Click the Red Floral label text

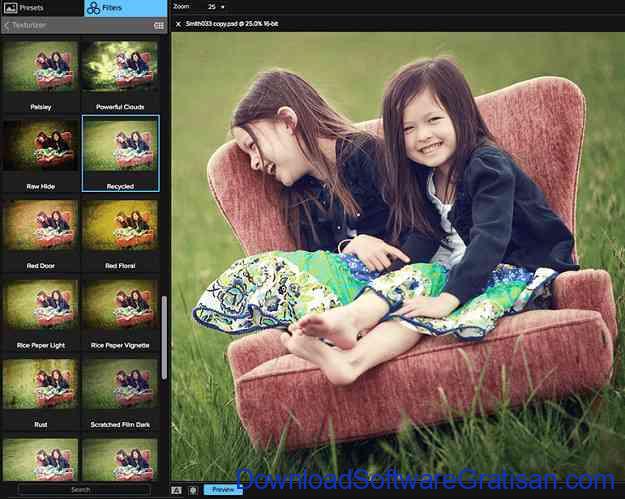(120, 265)
